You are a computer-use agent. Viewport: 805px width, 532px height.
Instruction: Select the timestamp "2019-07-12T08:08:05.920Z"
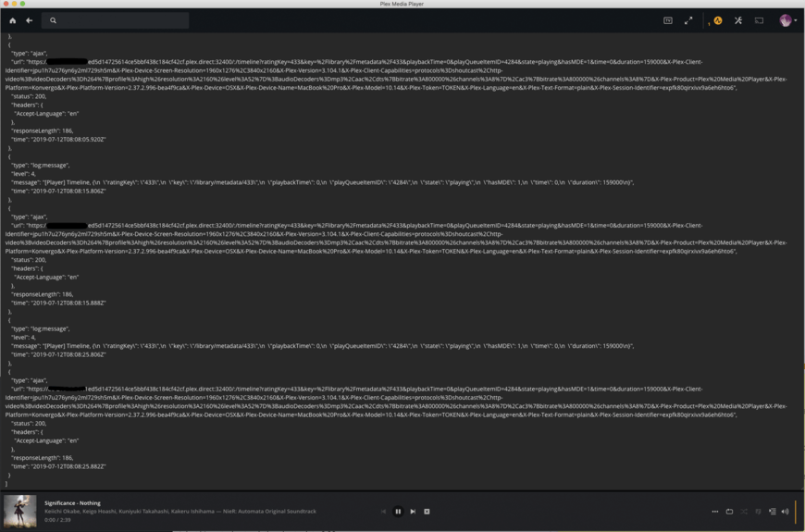tap(68, 139)
